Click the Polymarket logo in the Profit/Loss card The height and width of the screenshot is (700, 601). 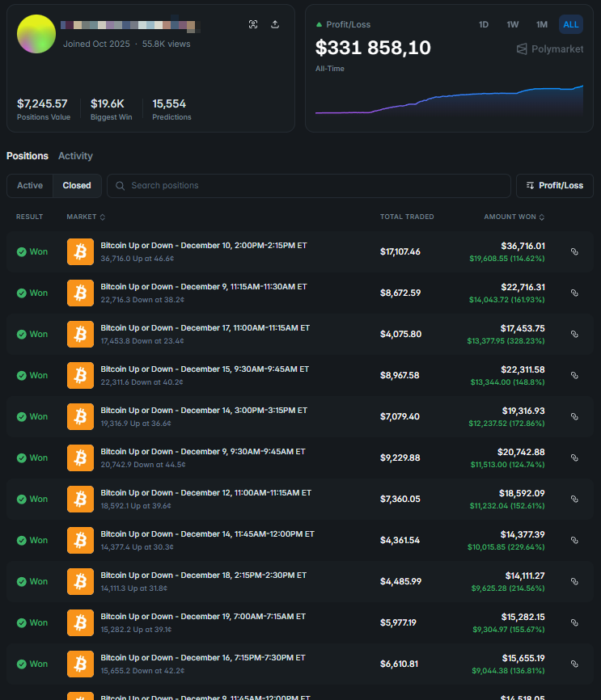(549, 49)
